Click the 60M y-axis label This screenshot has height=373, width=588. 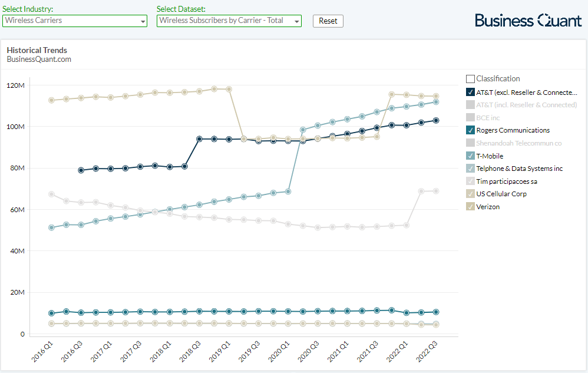(17, 210)
